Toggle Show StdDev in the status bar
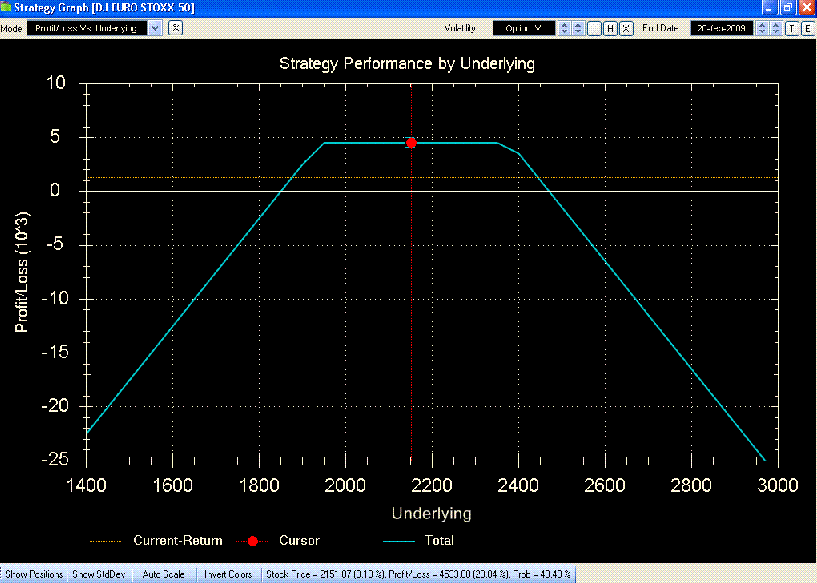 (x=99, y=574)
